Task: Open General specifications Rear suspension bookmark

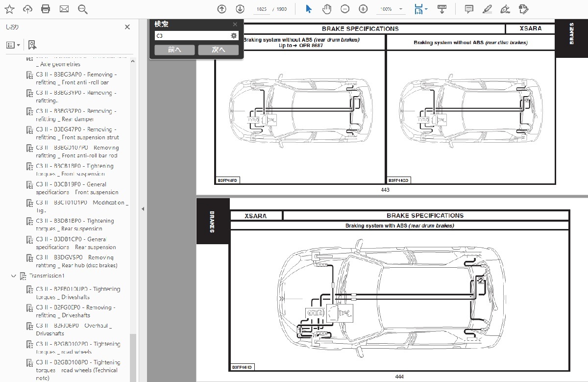Action: pyautogui.click(x=76, y=243)
